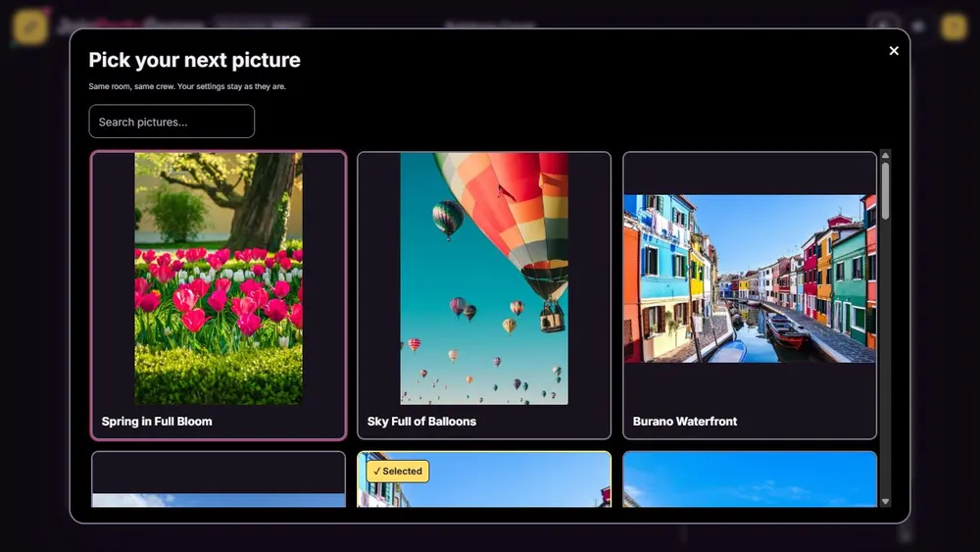This screenshot has height=552, width=980.
Task: Open the bottom-left partially visible picture card
Action: 219,478
